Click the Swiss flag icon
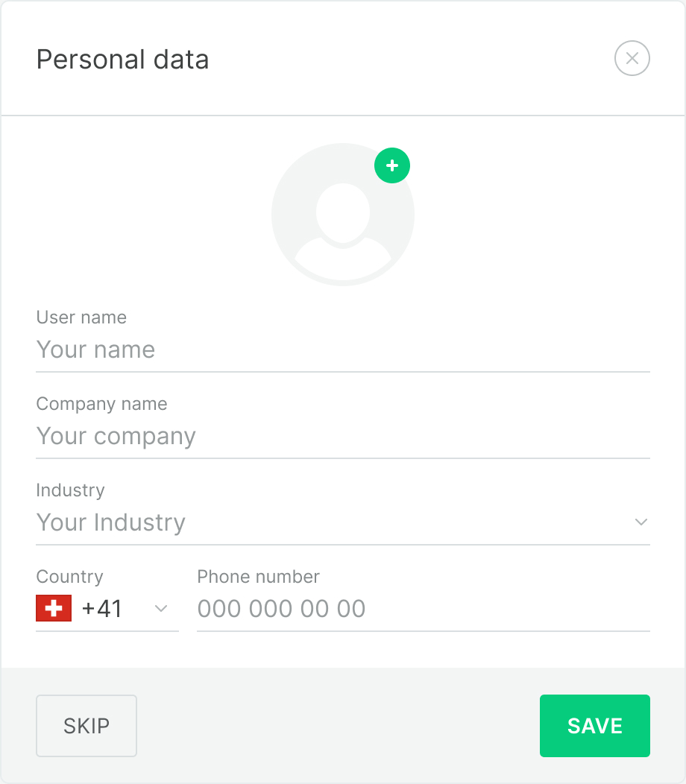686x784 pixels. click(54, 609)
